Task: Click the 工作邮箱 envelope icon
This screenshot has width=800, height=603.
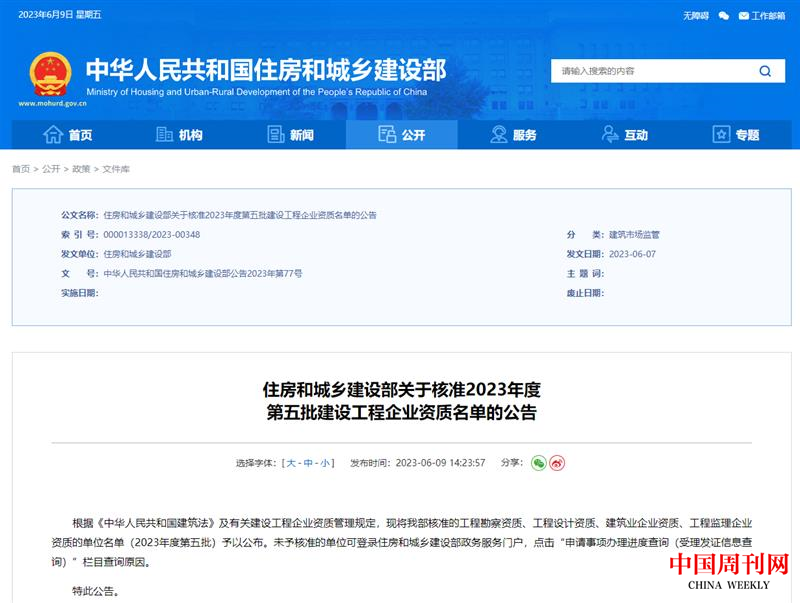Action: (743, 16)
